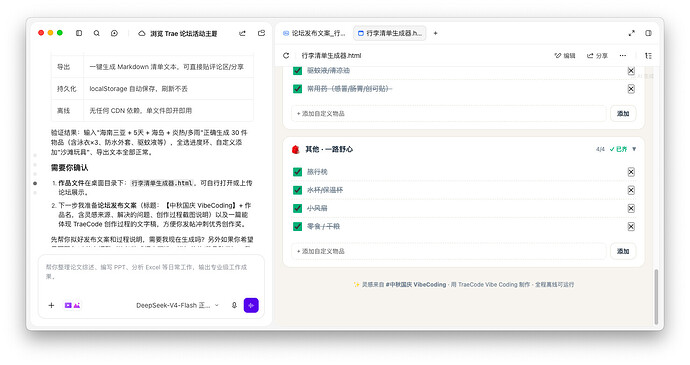Collapse the 其他 · 一路舒心 section arrow
690x365 pixels.
pyautogui.click(x=634, y=149)
